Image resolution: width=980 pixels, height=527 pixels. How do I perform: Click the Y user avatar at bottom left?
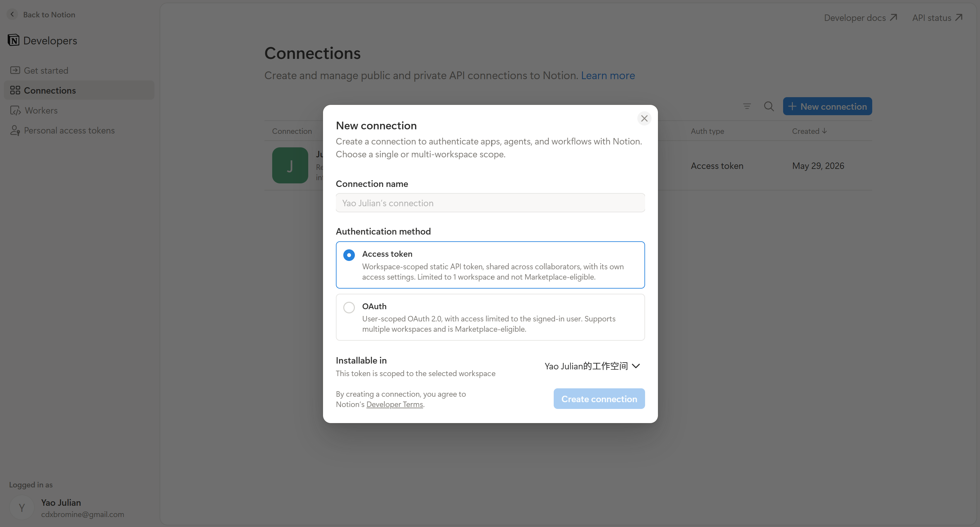[x=22, y=508]
